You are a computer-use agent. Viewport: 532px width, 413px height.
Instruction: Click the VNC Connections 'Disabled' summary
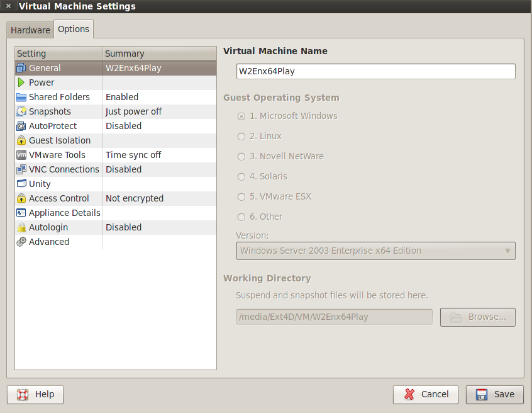[x=124, y=169]
